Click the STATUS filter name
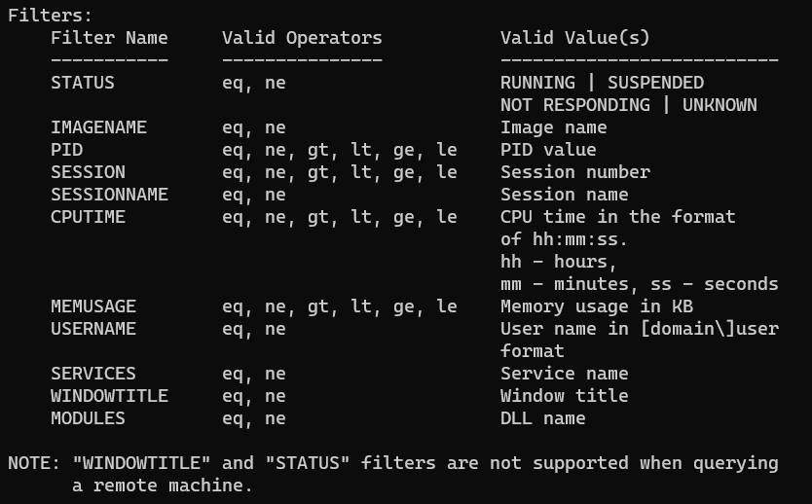Image resolution: width=812 pixels, height=504 pixels. (x=83, y=83)
